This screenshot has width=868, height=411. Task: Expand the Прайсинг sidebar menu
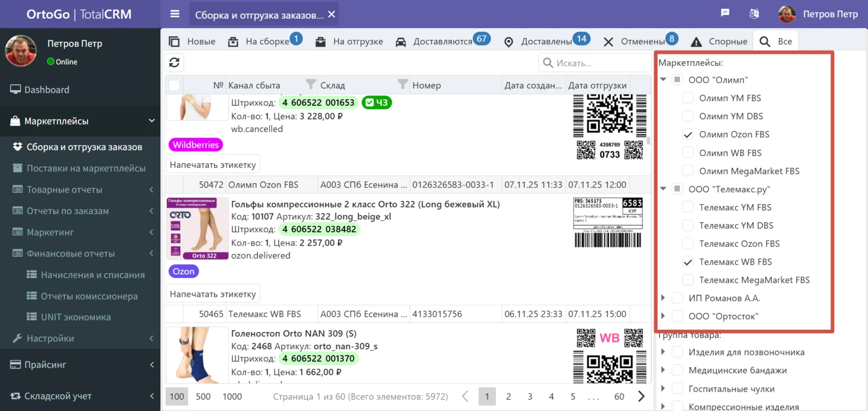(80, 365)
